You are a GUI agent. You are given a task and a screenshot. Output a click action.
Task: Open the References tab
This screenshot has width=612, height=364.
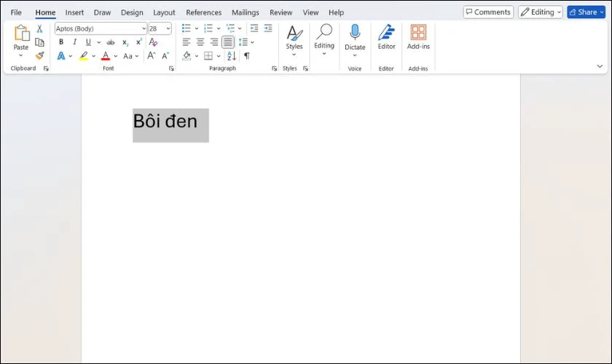click(x=203, y=12)
